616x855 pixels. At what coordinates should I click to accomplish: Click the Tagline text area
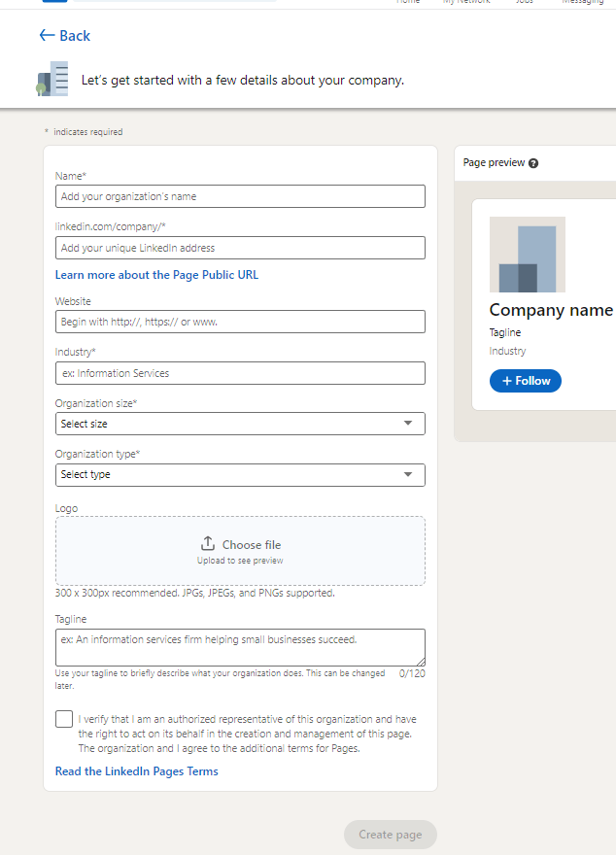point(240,647)
